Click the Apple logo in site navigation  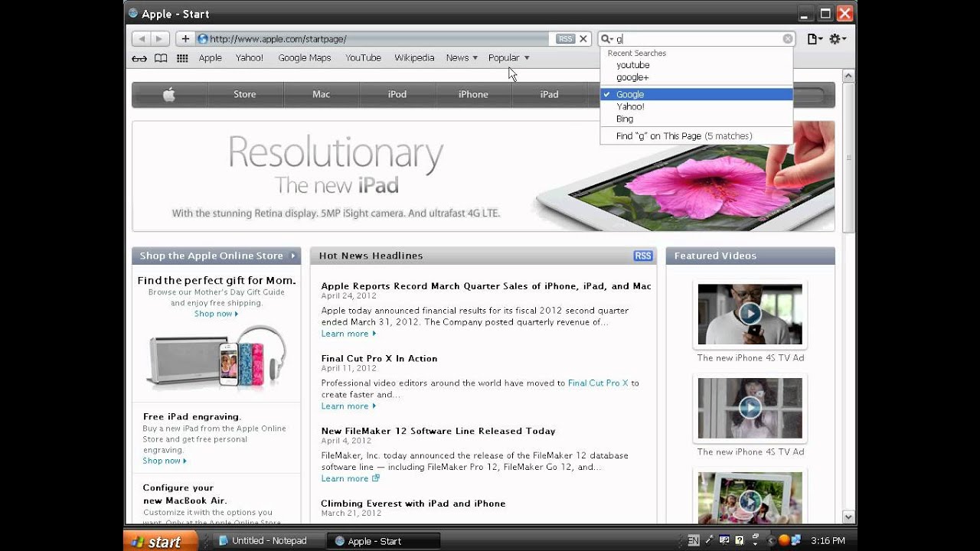pos(169,94)
